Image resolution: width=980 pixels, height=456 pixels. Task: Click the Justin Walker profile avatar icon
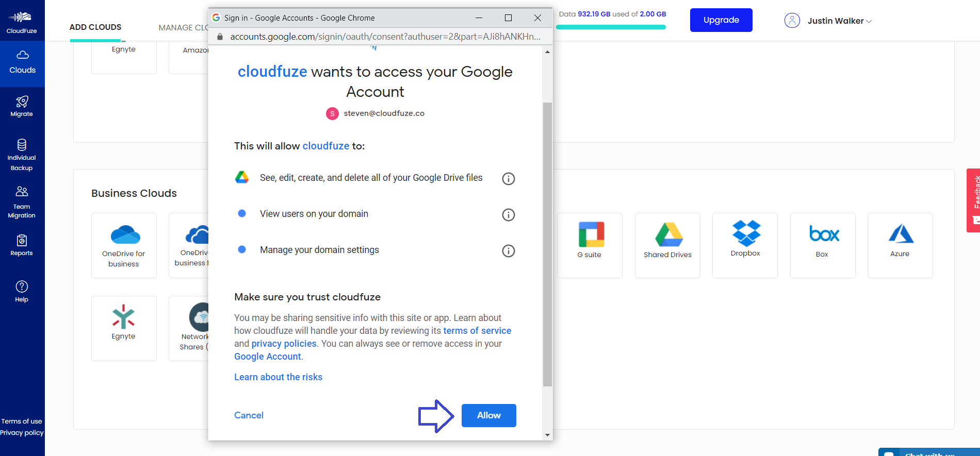pos(792,21)
